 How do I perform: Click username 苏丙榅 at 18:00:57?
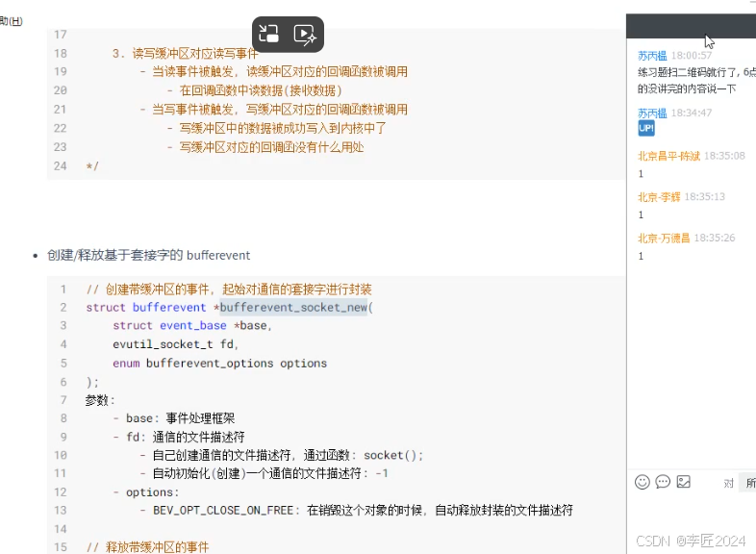coord(652,56)
